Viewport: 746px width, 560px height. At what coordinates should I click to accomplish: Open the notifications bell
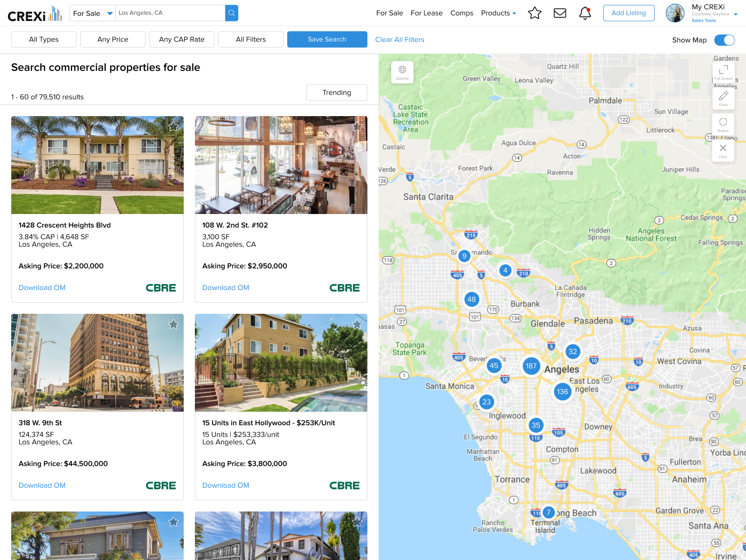click(585, 13)
